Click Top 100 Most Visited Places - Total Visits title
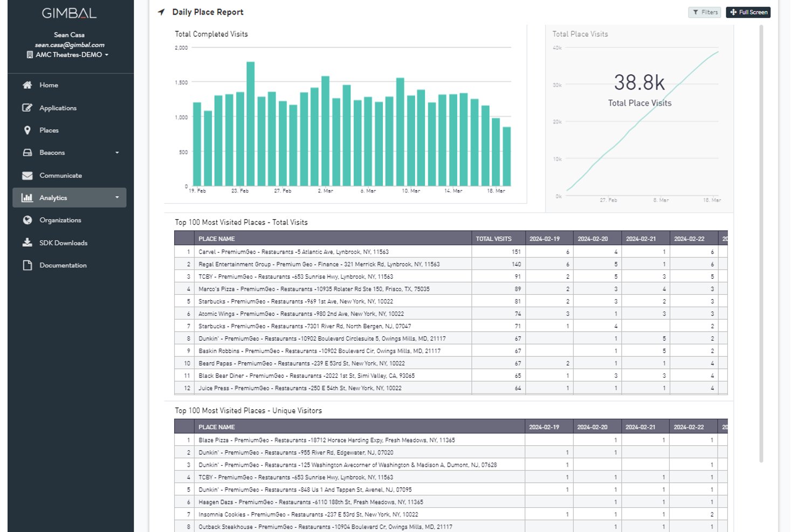Image resolution: width=798 pixels, height=532 pixels. pyautogui.click(x=241, y=222)
